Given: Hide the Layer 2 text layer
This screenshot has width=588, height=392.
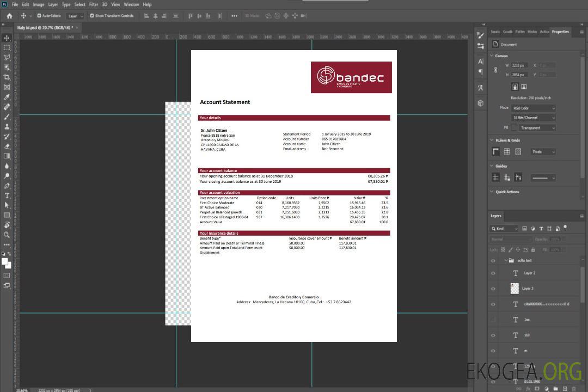Looking at the screenshot, I should [x=493, y=273].
